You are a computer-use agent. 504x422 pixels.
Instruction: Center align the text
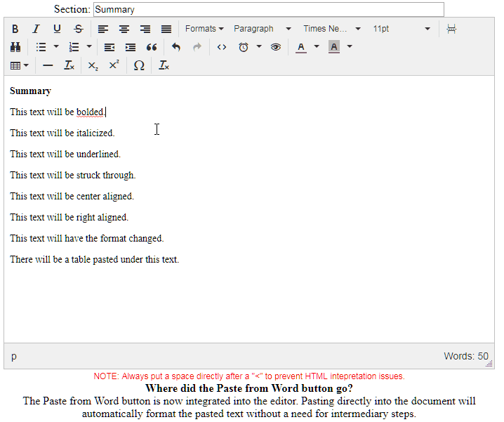click(x=124, y=29)
